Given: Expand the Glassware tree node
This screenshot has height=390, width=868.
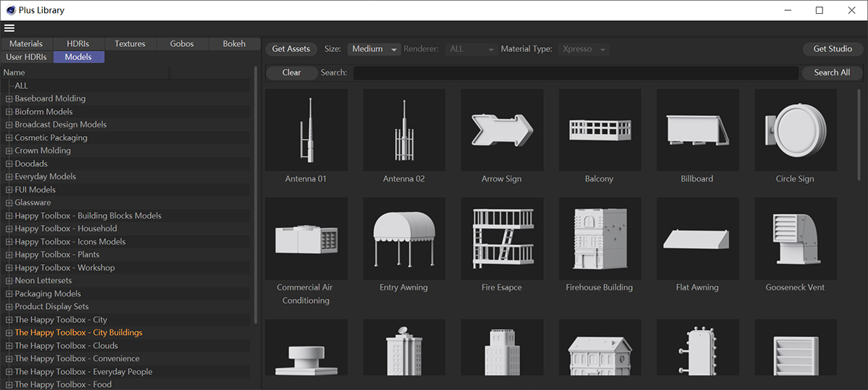Looking at the screenshot, I should (x=9, y=203).
